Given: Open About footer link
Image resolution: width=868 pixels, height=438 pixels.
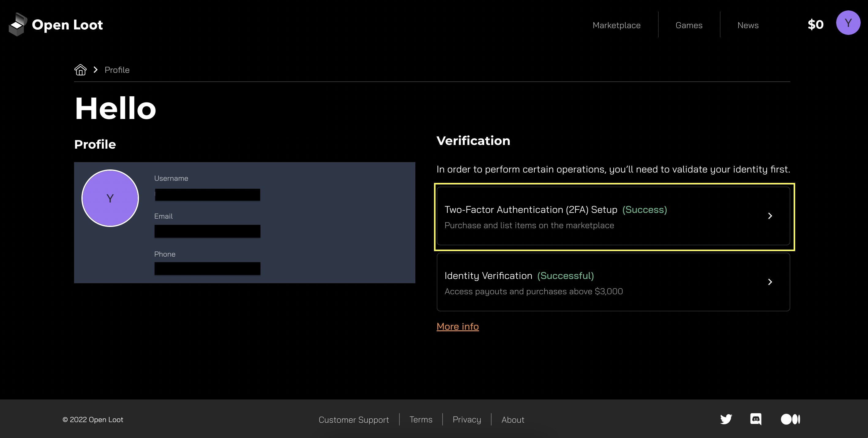Looking at the screenshot, I should coord(513,419).
